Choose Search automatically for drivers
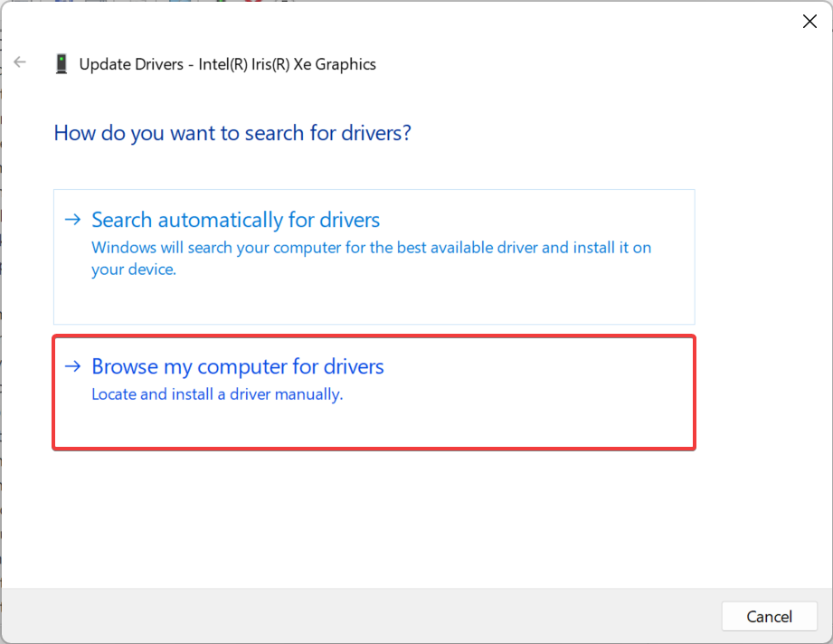Viewport: 833px width, 644px height. coord(374,257)
